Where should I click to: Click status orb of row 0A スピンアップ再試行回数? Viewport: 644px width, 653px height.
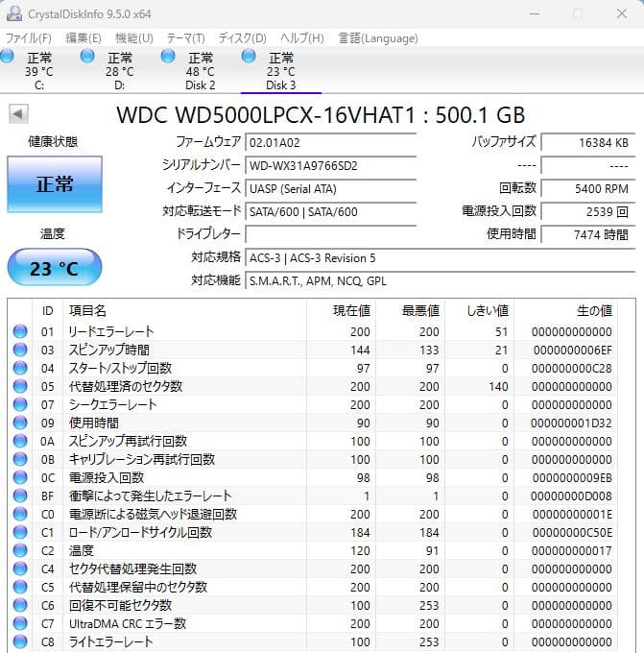click(20, 441)
